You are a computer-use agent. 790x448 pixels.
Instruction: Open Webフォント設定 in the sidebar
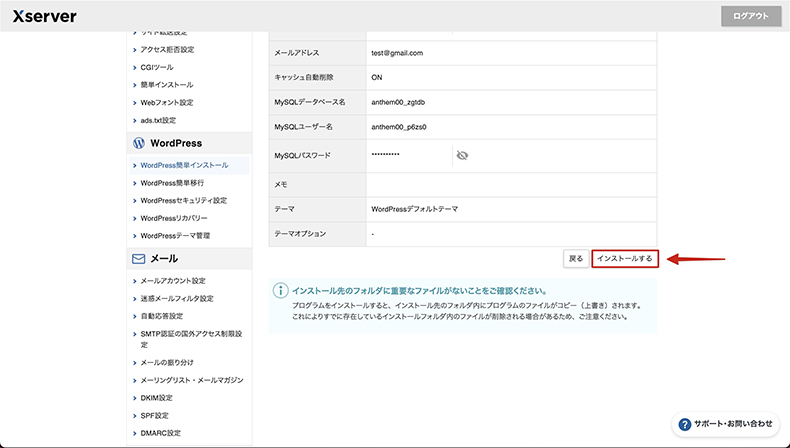167,102
